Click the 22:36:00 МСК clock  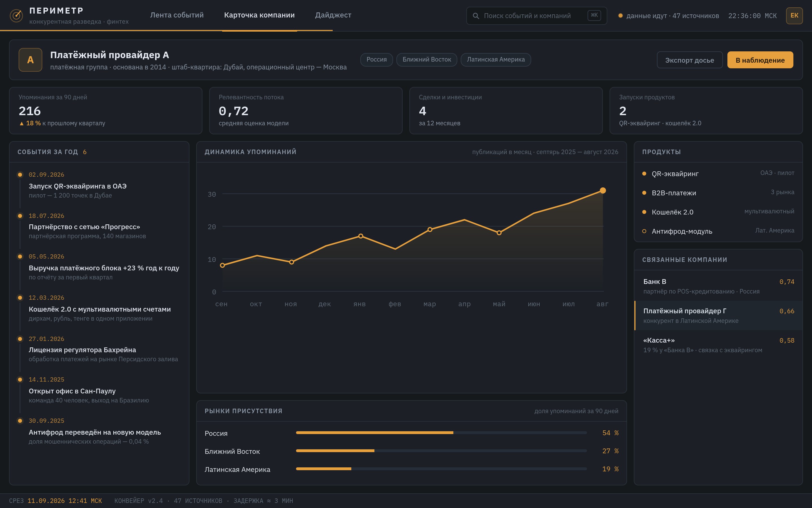[x=752, y=16]
